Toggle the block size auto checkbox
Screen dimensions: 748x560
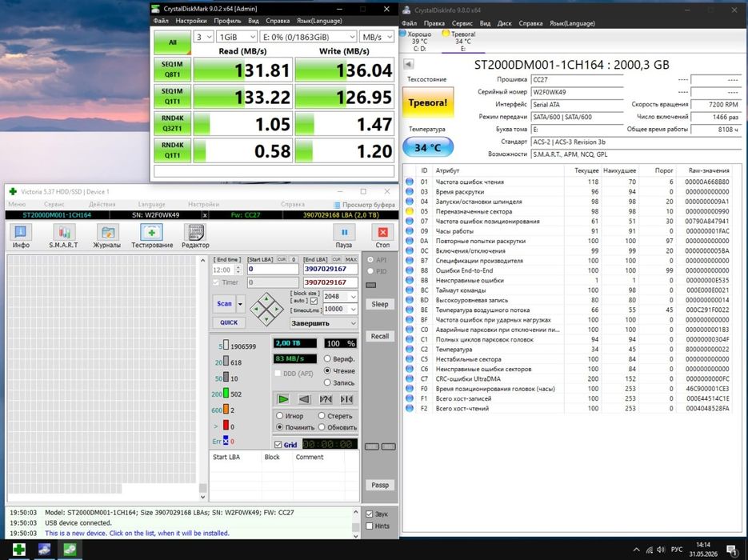pos(314,301)
